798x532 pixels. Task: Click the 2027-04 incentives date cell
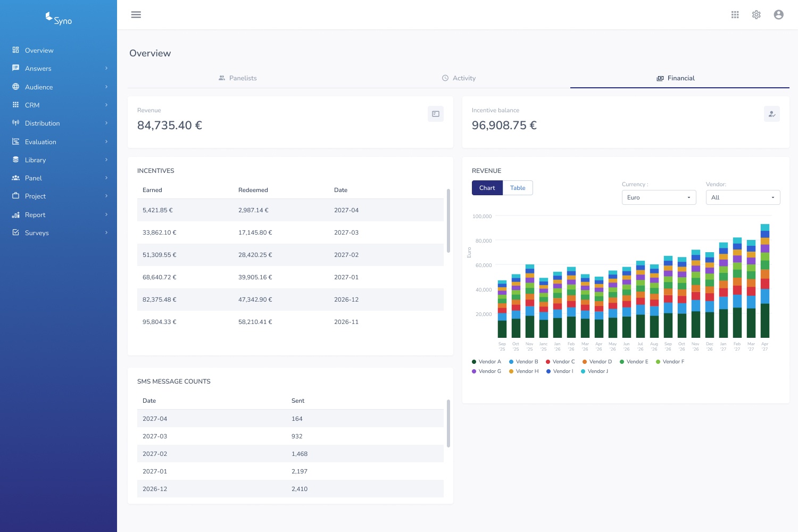coord(346,210)
